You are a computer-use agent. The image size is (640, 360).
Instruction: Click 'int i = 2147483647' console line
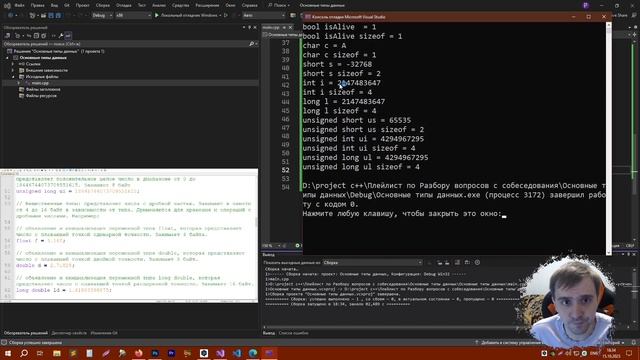[x=342, y=83]
